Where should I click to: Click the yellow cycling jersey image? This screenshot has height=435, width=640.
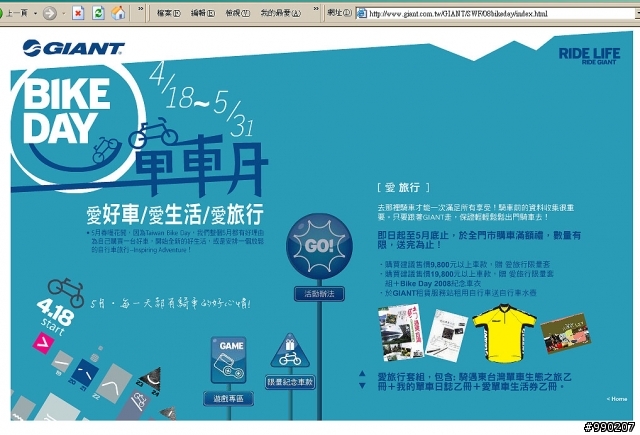coord(504,333)
